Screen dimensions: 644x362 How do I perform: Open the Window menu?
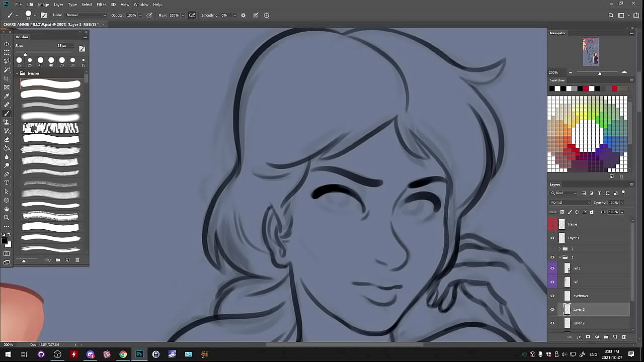pos(141,5)
